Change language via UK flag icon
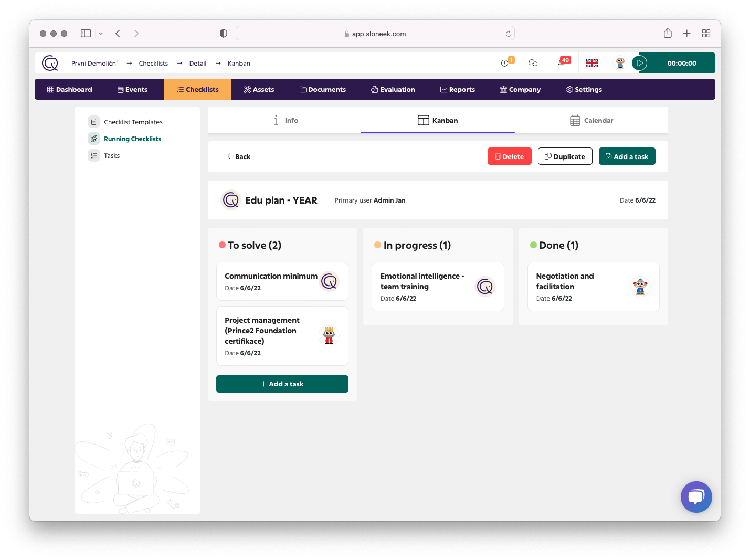This screenshot has height=560, width=750. (x=592, y=63)
